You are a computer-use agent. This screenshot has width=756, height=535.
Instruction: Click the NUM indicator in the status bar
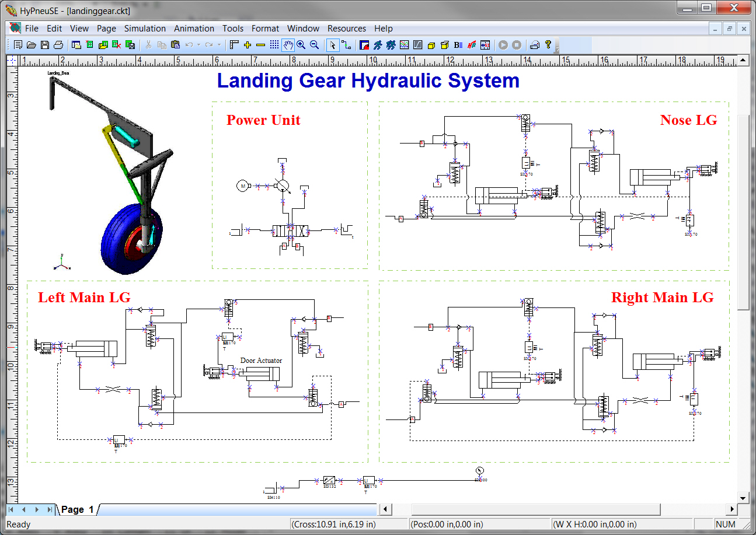[x=726, y=524]
